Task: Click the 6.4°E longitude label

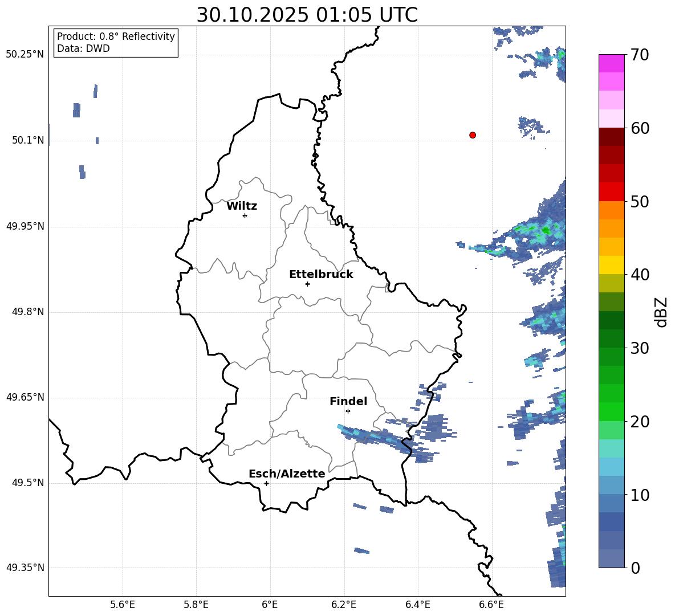Action: pos(417,605)
